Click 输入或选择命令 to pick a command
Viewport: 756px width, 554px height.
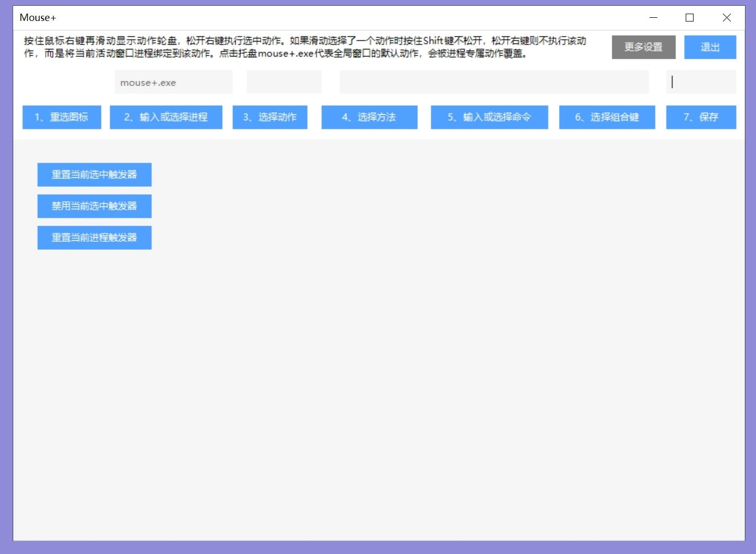tap(489, 117)
